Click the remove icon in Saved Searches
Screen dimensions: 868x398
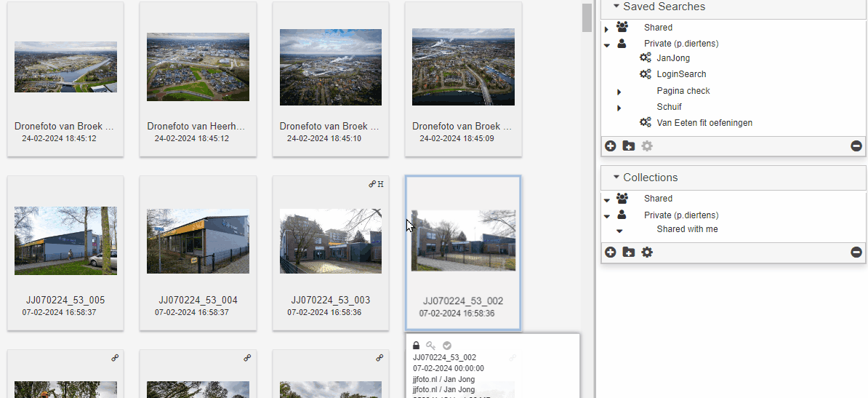pos(856,146)
